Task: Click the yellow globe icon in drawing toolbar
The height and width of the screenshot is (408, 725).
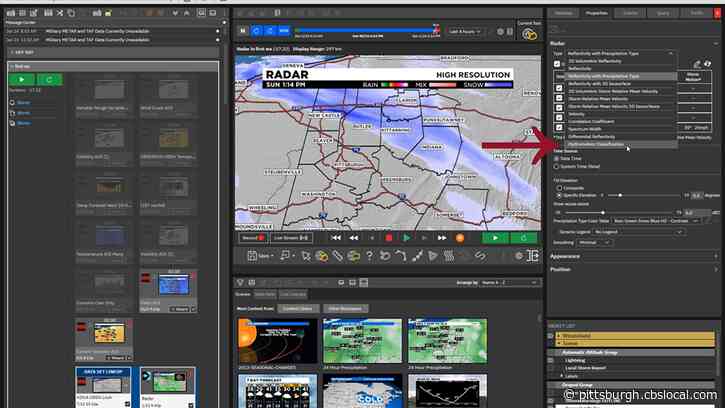Action: tap(321, 256)
